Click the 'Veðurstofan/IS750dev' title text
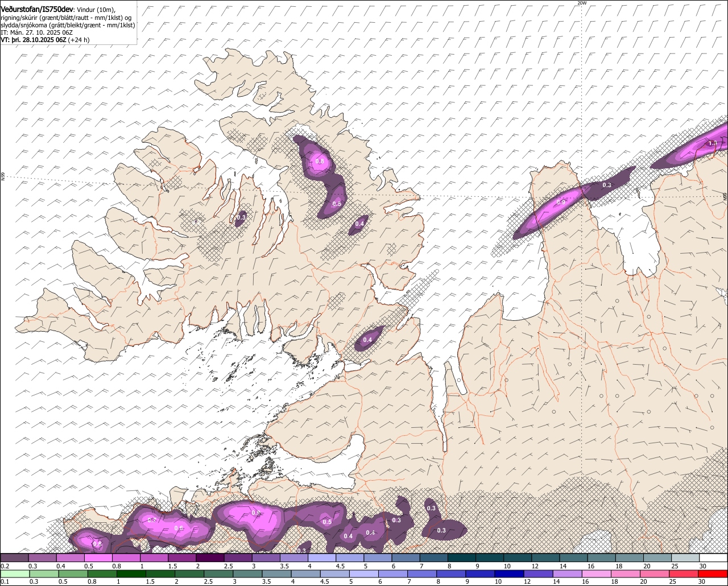728x586 pixels. coord(37,10)
